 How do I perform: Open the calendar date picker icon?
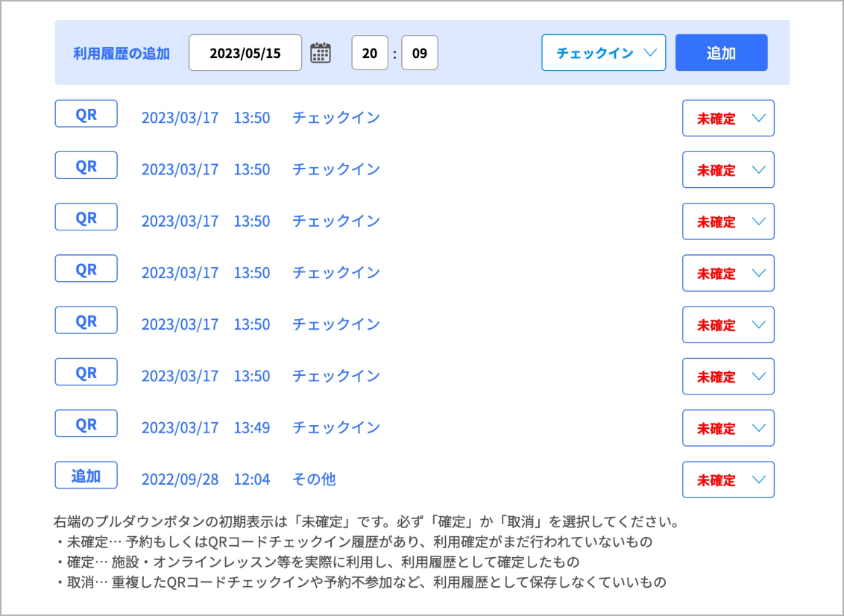tap(320, 53)
